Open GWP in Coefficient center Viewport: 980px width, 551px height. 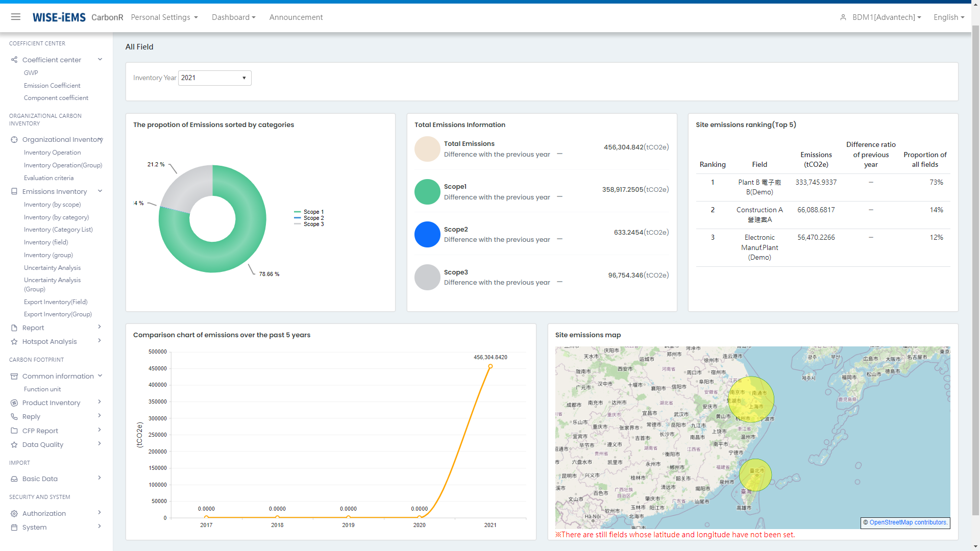[x=31, y=73]
